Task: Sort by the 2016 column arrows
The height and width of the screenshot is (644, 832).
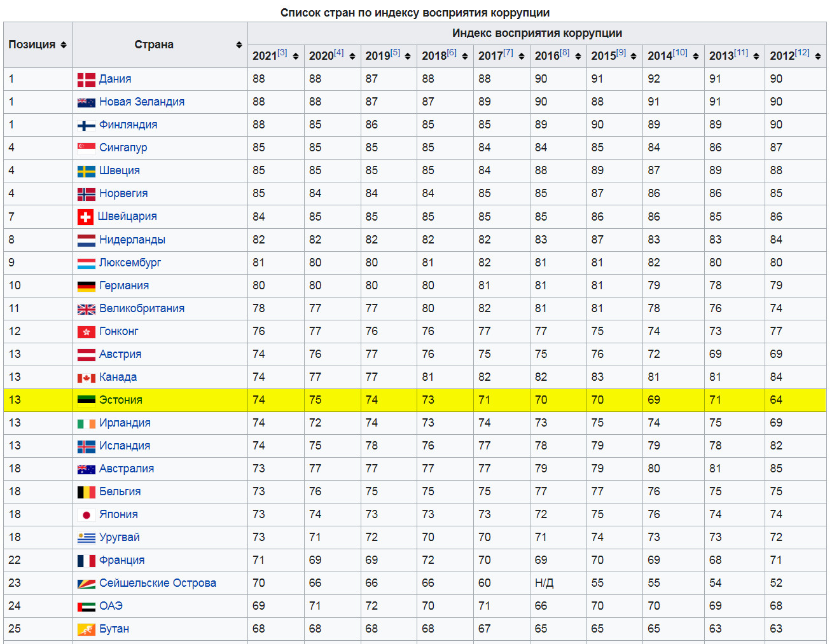Action: click(x=578, y=56)
